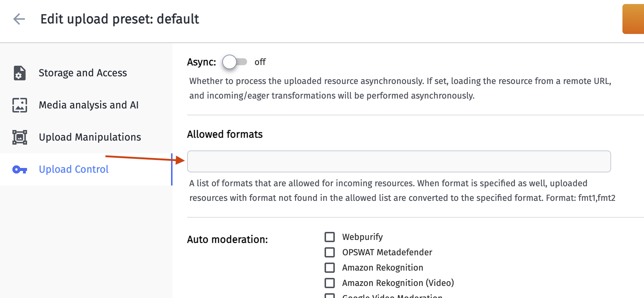Image resolution: width=644 pixels, height=298 pixels.
Task: Check Amazon Rekognition (Video) moderation
Action: [x=330, y=283]
